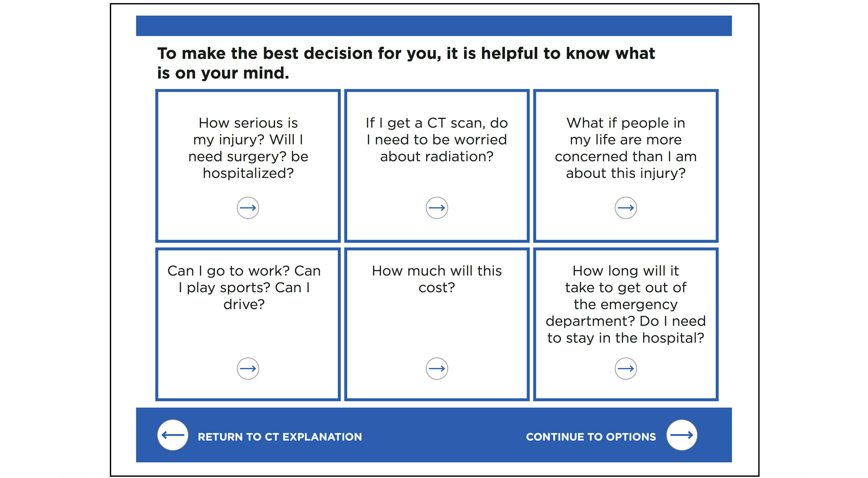
Task: Click the right arrow circle in footer
Action: coord(682,435)
